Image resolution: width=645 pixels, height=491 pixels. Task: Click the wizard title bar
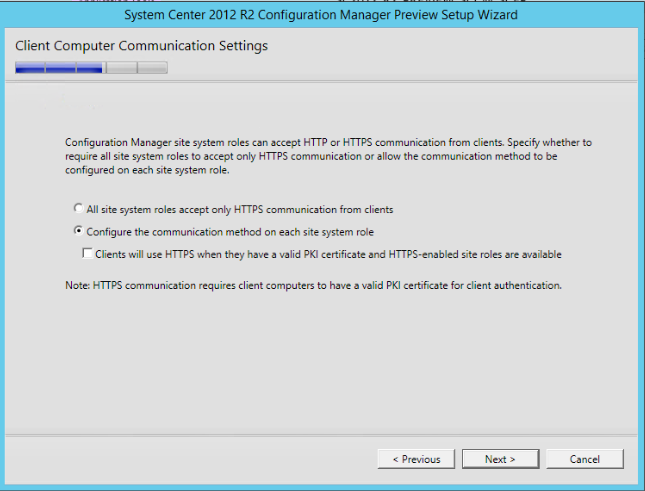pos(322,15)
